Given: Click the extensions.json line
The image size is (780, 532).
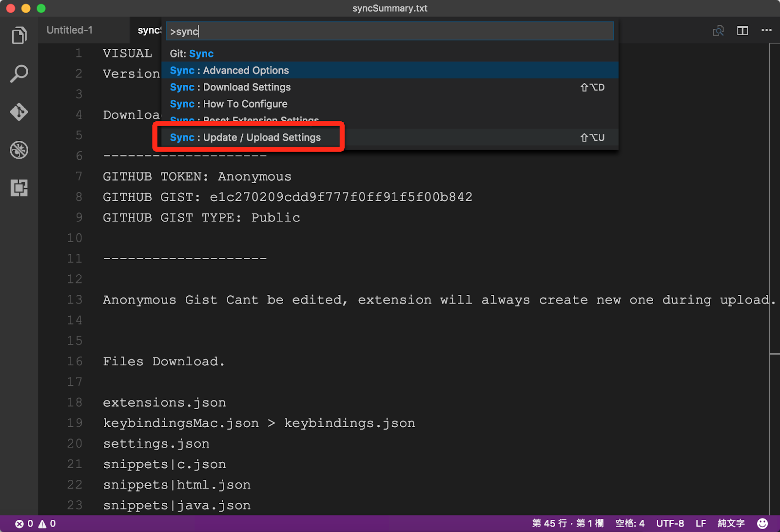Looking at the screenshot, I should tap(164, 402).
